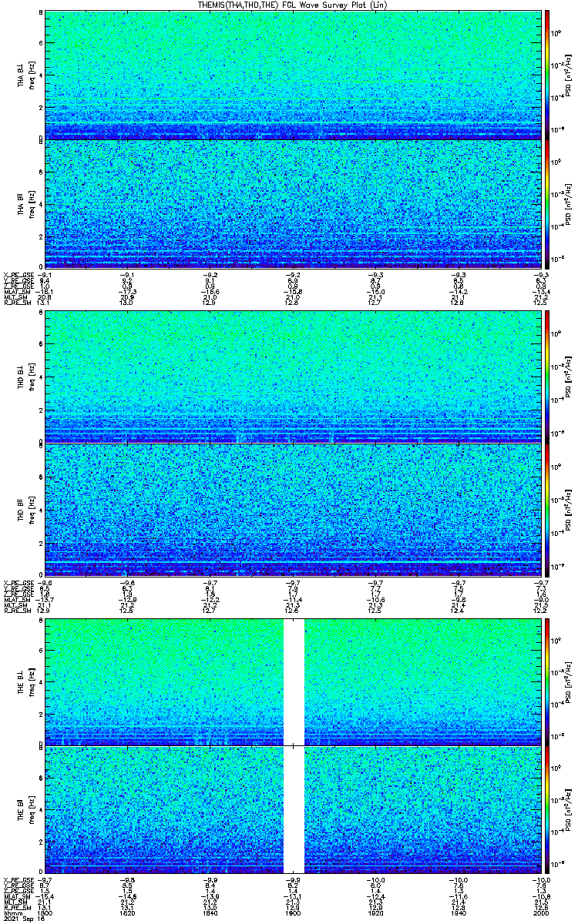Click the 1900 time tick label

tap(294, 912)
